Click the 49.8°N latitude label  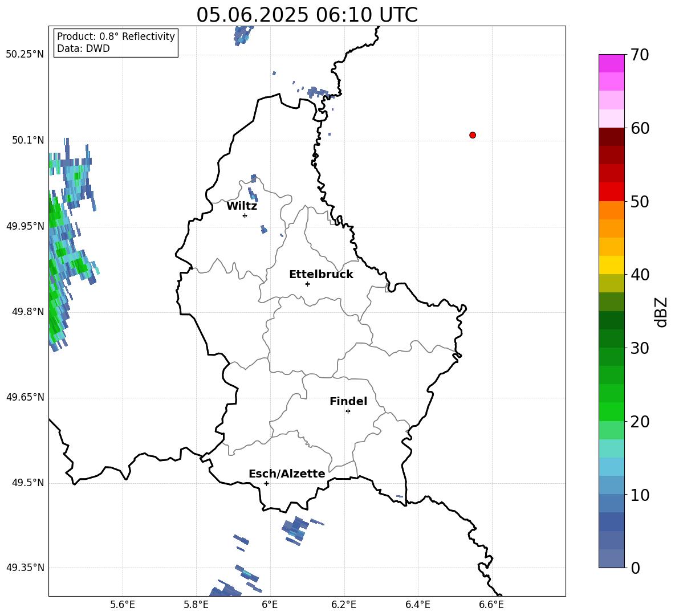pos(28,312)
